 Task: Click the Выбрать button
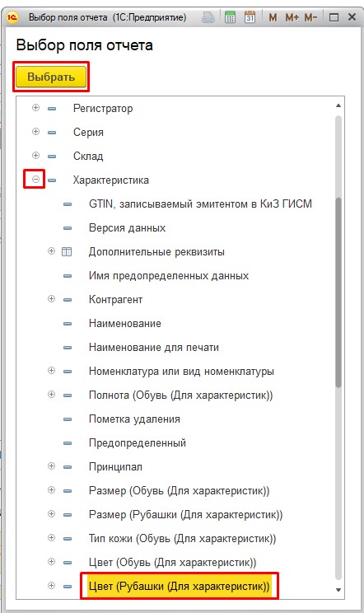tap(51, 77)
